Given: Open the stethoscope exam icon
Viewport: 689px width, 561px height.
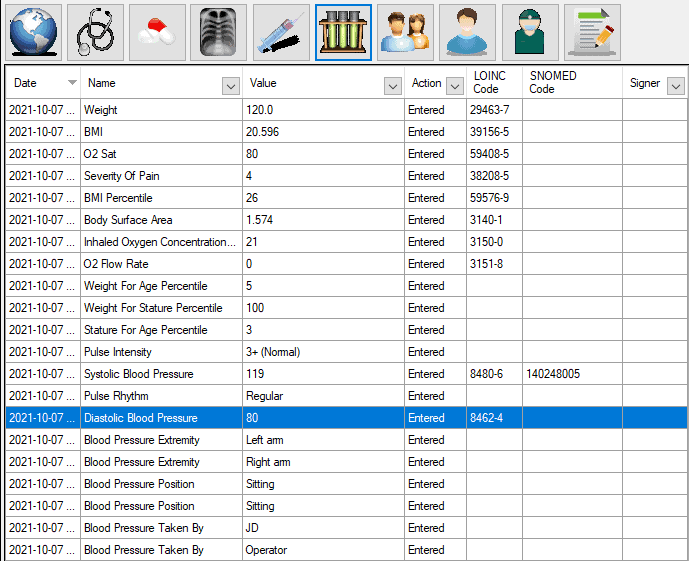Looking at the screenshot, I should 95,33.
